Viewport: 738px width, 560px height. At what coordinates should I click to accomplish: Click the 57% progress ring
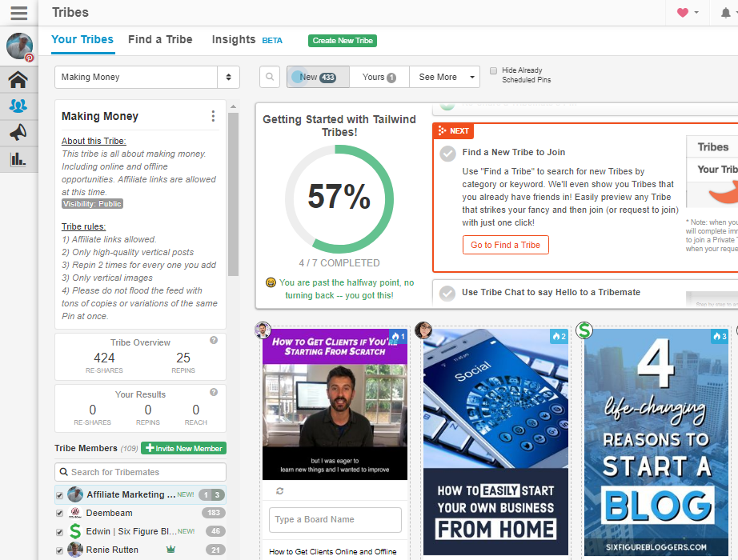339,198
